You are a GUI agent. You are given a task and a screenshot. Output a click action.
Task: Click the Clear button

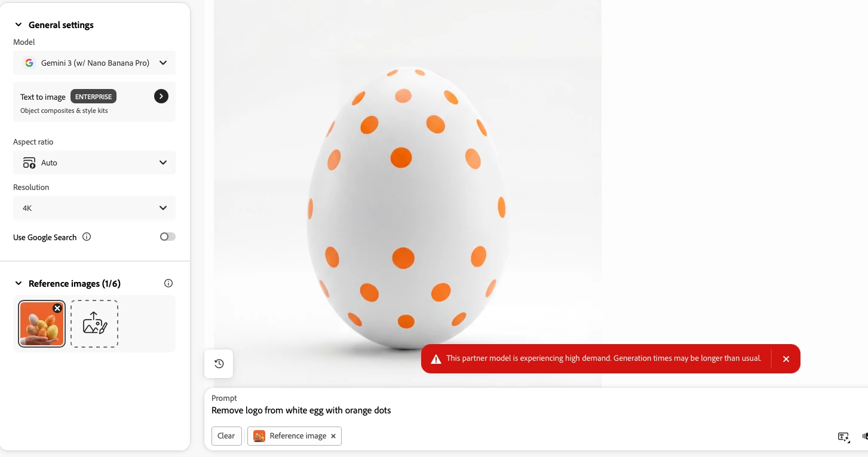(x=226, y=435)
